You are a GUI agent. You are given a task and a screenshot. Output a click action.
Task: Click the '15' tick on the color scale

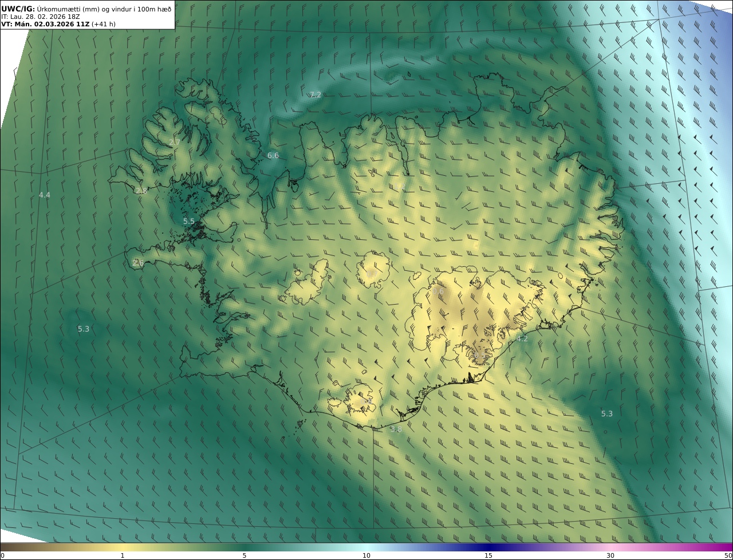click(488, 555)
